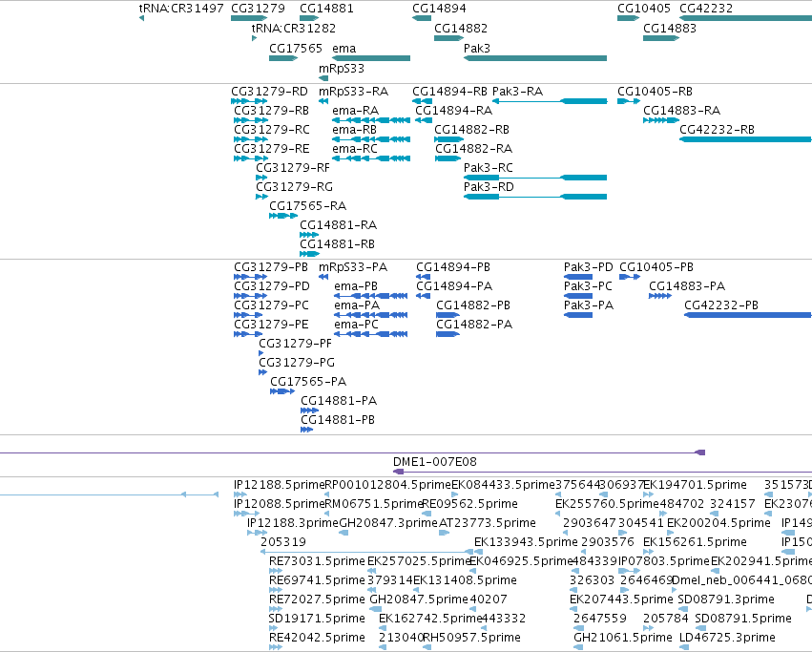
Task: Click the RE69741.5prime EST label
Action: [x=317, y=580]
